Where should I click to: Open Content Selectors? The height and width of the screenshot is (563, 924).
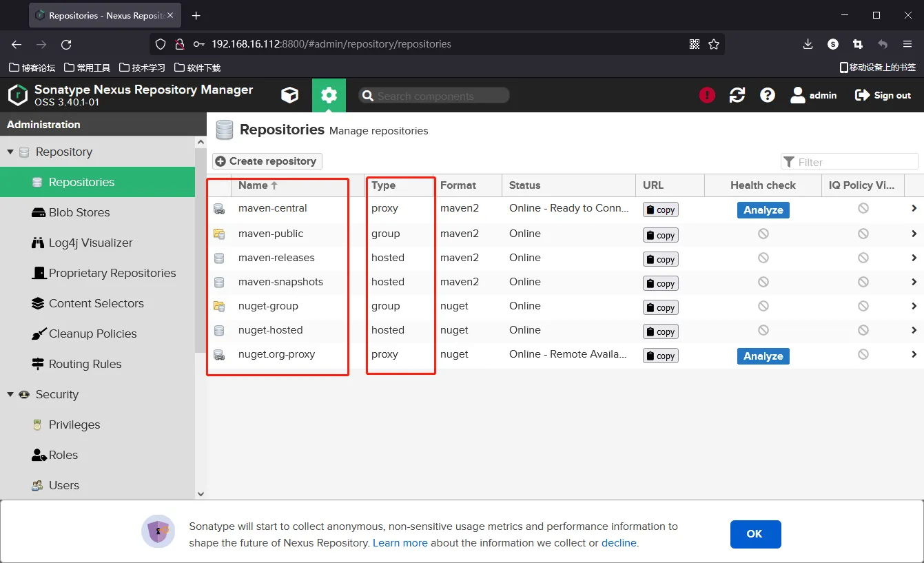(98, 303)
